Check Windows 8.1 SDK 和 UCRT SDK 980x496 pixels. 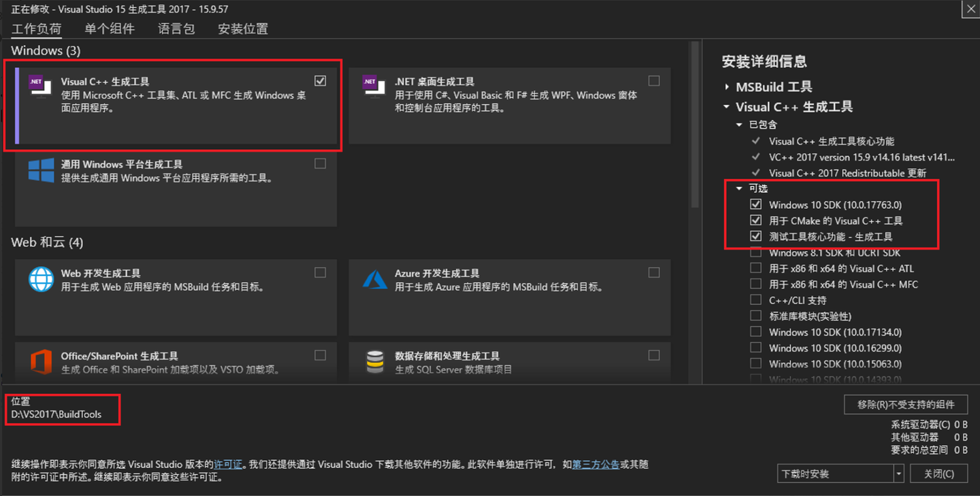pyautogui.click(x=755, y=252)
